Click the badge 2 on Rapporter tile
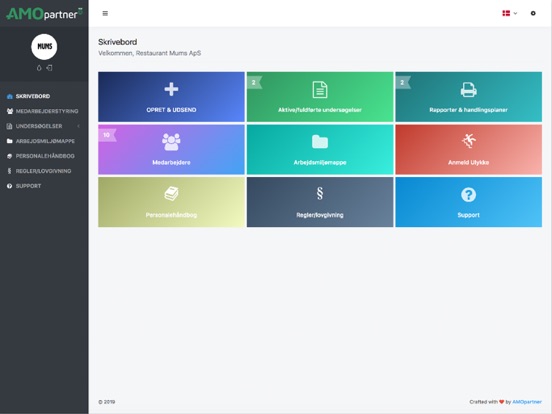Image resolution: width=552 pixels, height=414 pixels. (402, 83)
